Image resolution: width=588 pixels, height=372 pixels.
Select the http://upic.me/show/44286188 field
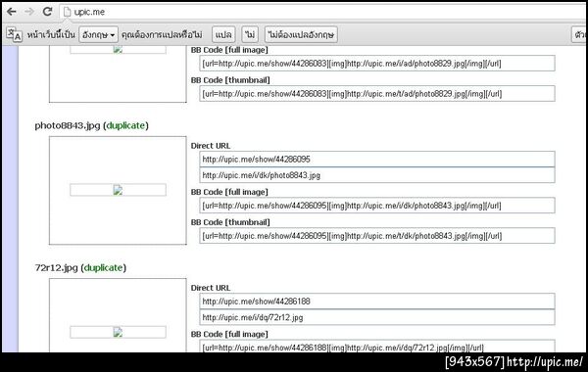(x=377, y=302)
